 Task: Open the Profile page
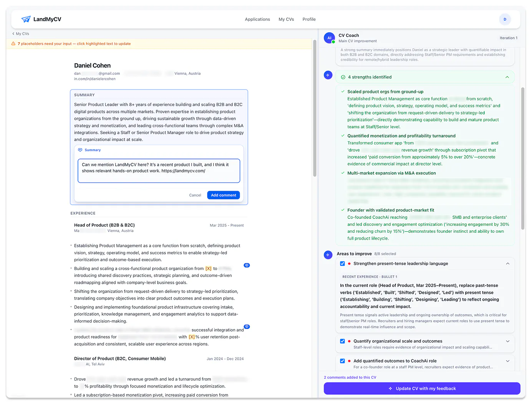309,19
